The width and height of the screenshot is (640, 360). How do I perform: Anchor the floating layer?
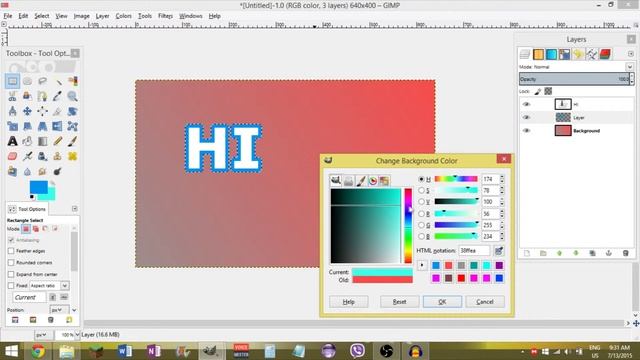point(609,253)
